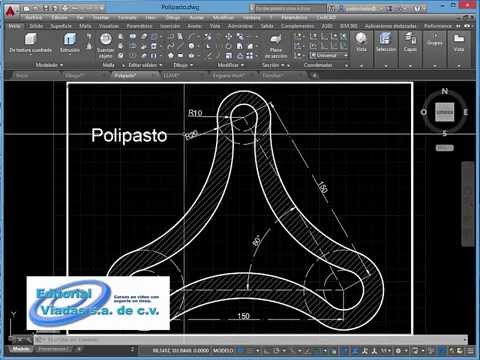This screenshot has width=480, height=360.
Task: Click the N compass letter on the ViewCube
Action: [x=445, y=91]
